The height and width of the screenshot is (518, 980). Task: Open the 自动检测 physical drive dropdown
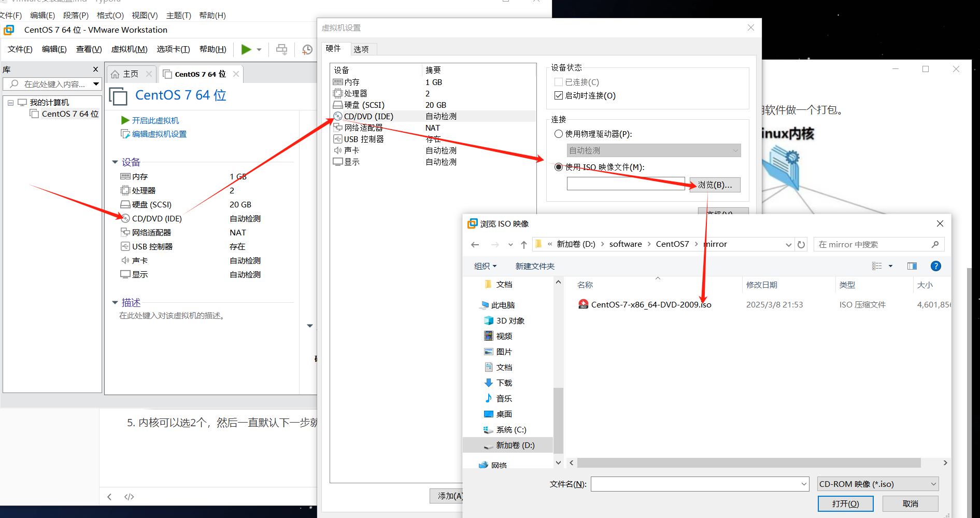point(654,150)
